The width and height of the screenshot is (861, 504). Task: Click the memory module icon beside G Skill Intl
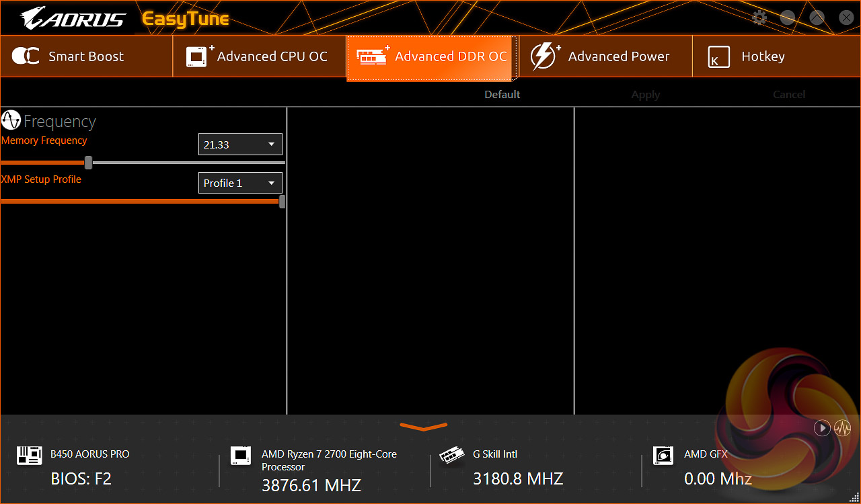(x=451, y=457)
